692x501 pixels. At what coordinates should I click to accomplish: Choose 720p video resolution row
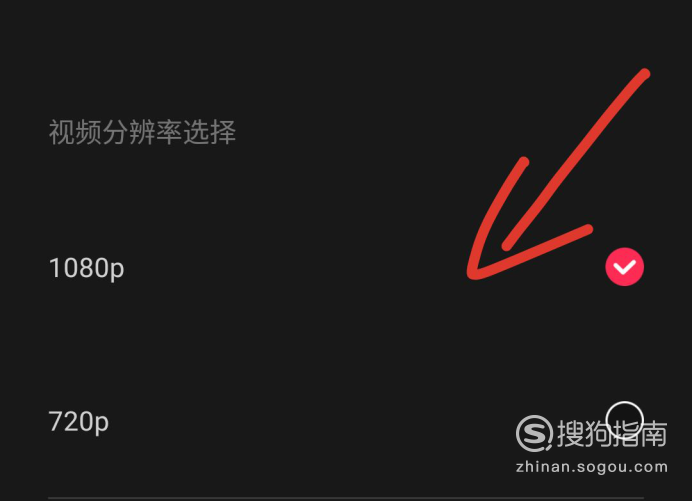click(346, 421)
